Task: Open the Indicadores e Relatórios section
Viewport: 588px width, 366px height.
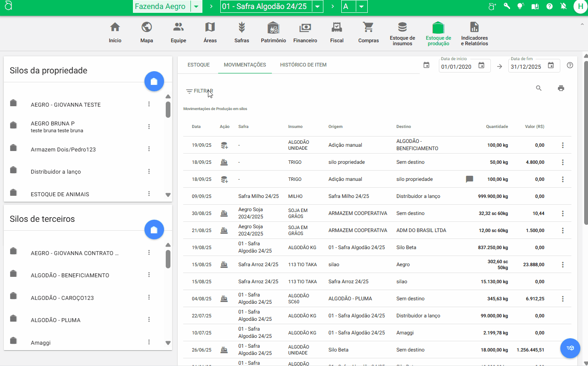Action: coord(474,34)
